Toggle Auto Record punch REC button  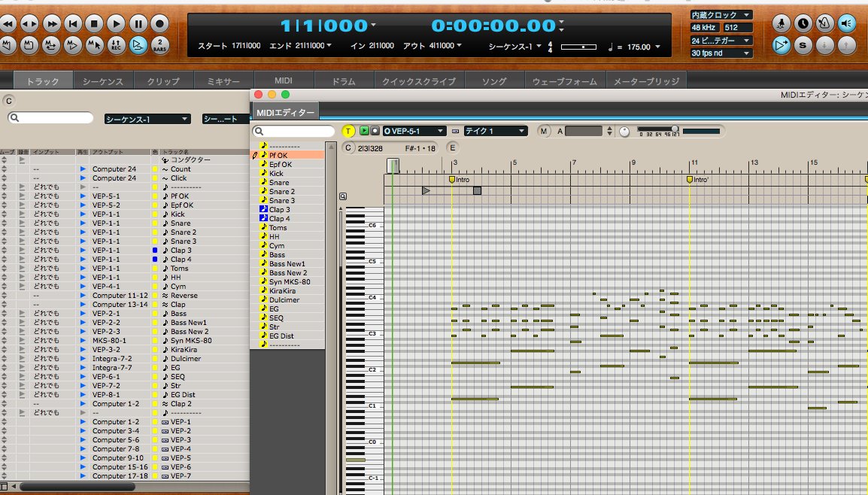pyautogui.click(x=116, y=45)
